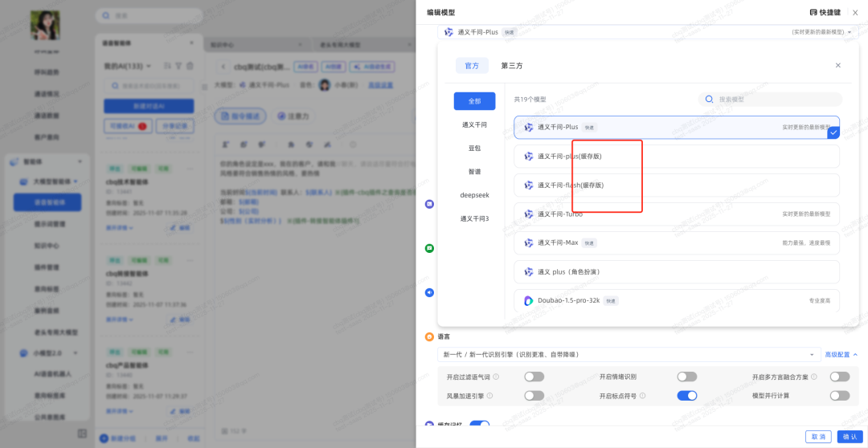Close the model picker popup
The width and height of the screenshot is (868, 448).
(838, 65)
